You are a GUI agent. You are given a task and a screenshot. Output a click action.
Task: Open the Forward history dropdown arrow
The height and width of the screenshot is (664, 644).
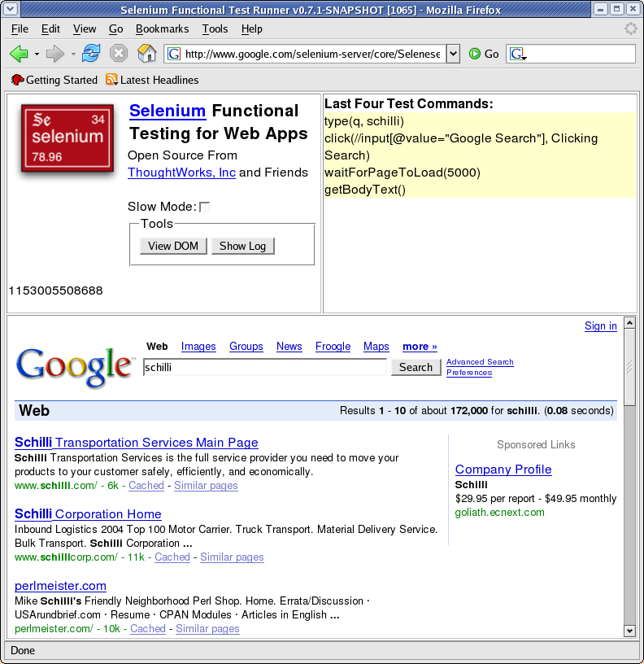[x=73, y=55]
